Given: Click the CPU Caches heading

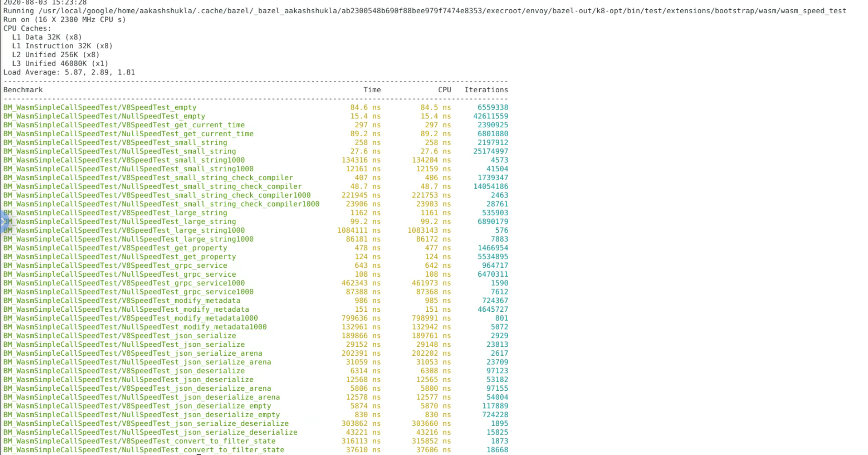Looking at the screenshot, I should 28,28.
